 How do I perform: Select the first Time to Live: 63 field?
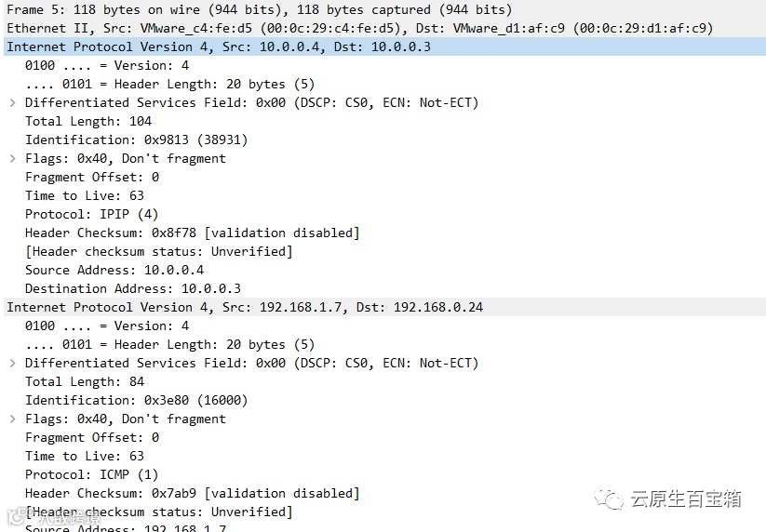[x=85, y=195]
